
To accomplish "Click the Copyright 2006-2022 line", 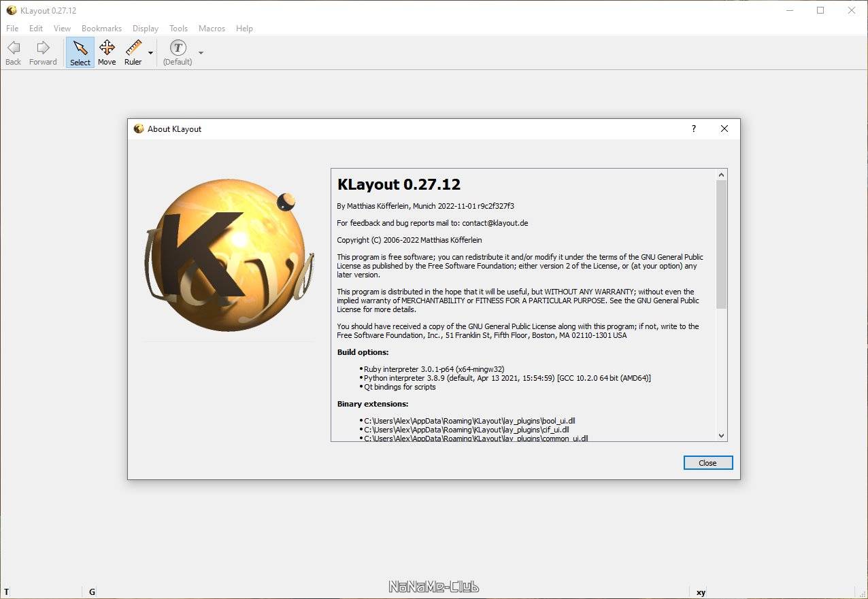I will click(410, 240).
